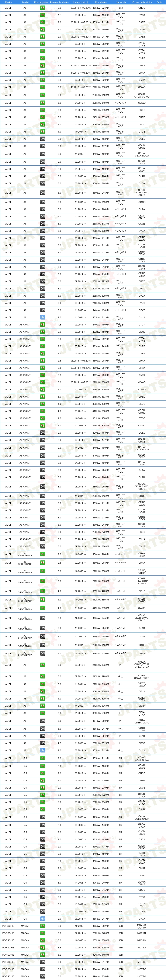Select the 382kW / 520KM power cell
Screen dimensions: 166x980
coord(101,698)
